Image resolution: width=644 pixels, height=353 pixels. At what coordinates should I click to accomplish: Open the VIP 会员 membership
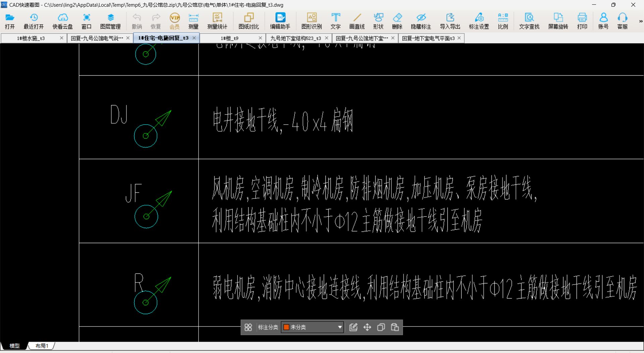tap(174, 21)
